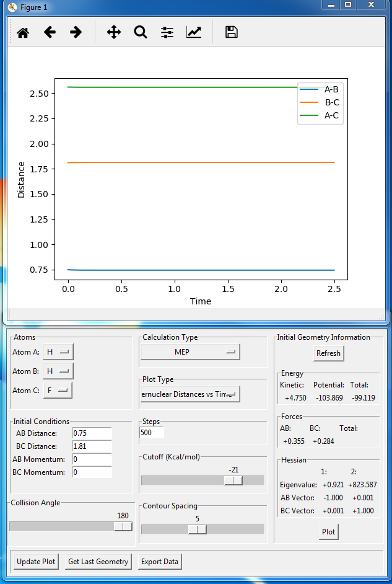Click the BC Momentum input field
The width and height of the screenshot is (392, 584).
click(x=92, y=472)
